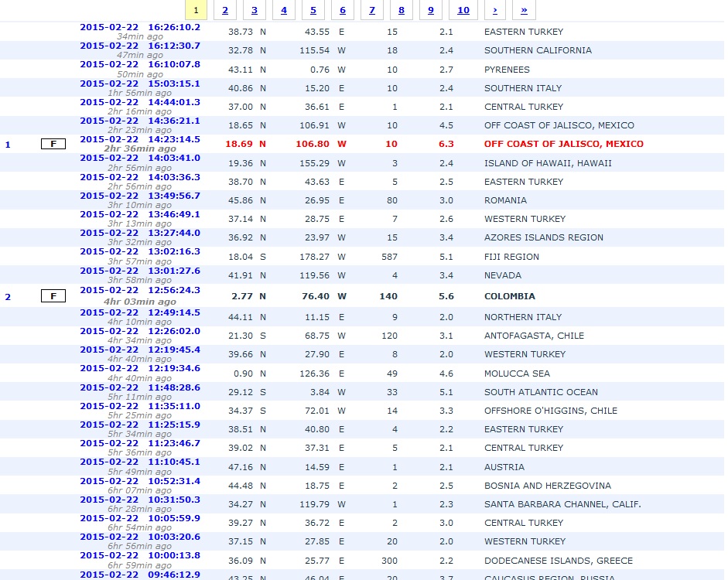The height and width of the screenshot is (580, 728).
Task: Open the 13:01:27.6 Nevada event
Action: point(140,271)
